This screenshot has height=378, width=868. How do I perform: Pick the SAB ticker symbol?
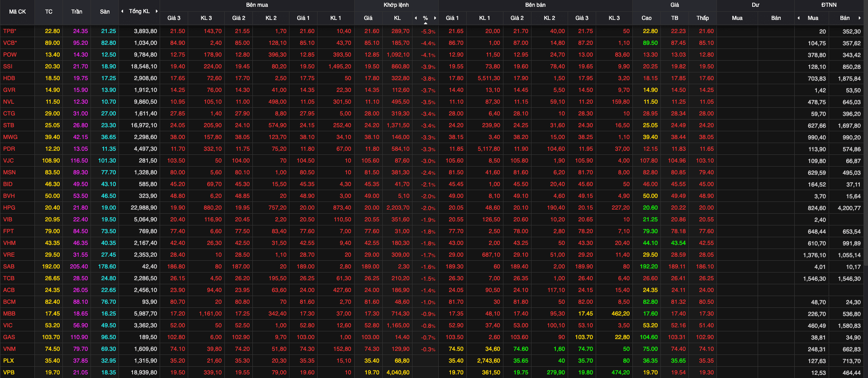pos(9,267)
